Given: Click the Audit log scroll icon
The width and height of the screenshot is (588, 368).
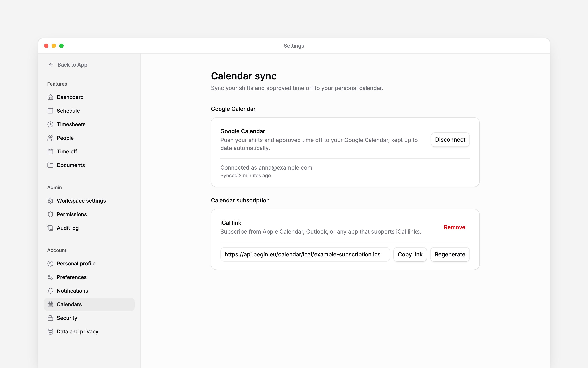Looking at the screenshot, I should [50, 228].
